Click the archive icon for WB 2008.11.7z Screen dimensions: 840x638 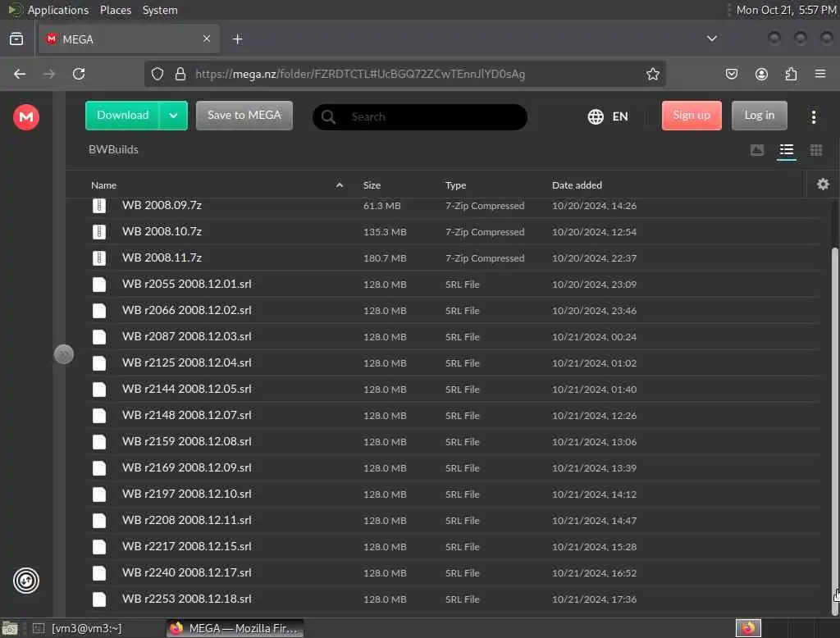click(99, 257)
